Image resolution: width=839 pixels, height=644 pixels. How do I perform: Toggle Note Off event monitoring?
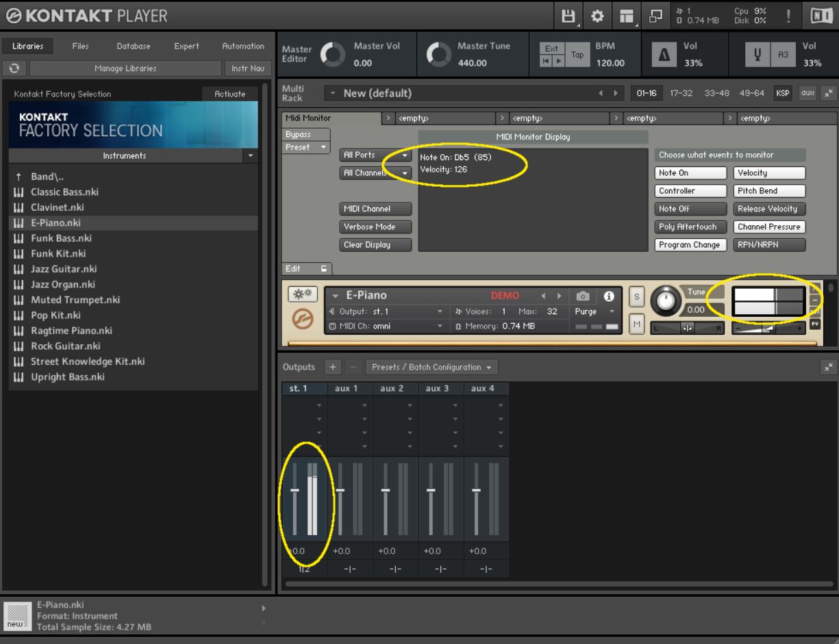coord(690,209)
